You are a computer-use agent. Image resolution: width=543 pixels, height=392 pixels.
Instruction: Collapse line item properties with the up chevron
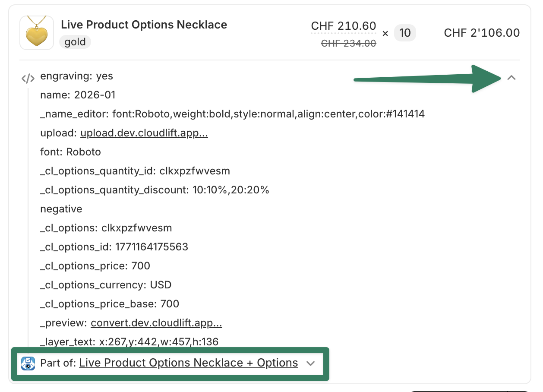[511, 78]
